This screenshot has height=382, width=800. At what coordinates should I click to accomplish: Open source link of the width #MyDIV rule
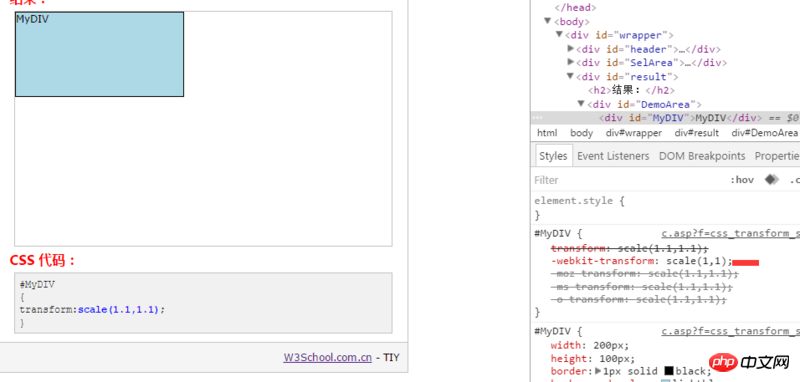pyautogui.click(x=731, y=331)
